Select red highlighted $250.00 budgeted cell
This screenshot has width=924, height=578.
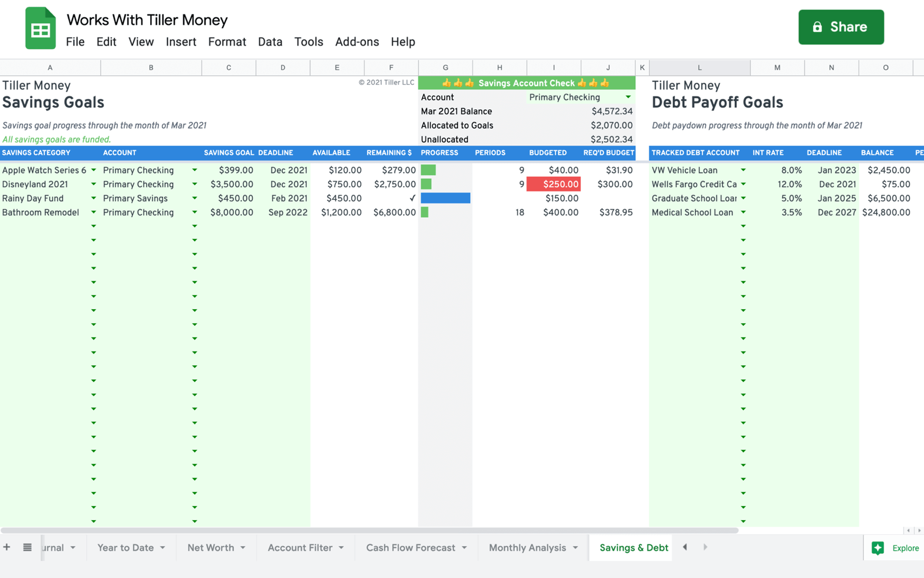tap(553, 184)
